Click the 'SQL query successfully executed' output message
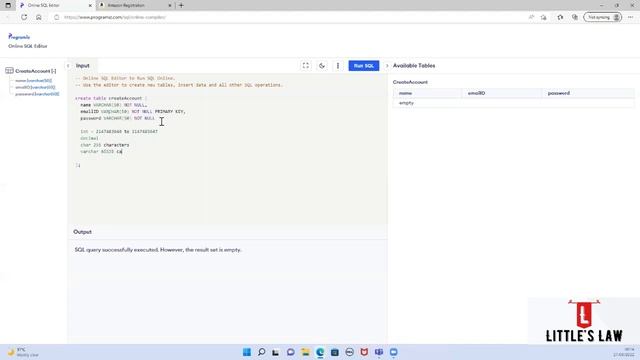 (158, 250)
